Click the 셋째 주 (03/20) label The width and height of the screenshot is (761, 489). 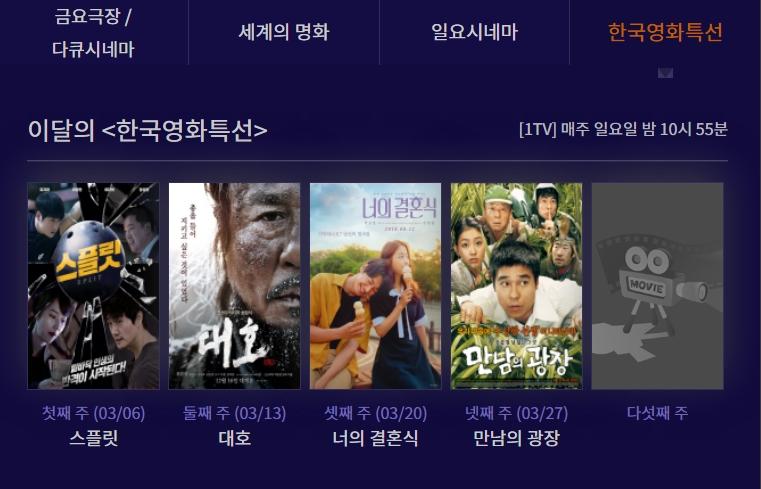click(x=376, y=413)
